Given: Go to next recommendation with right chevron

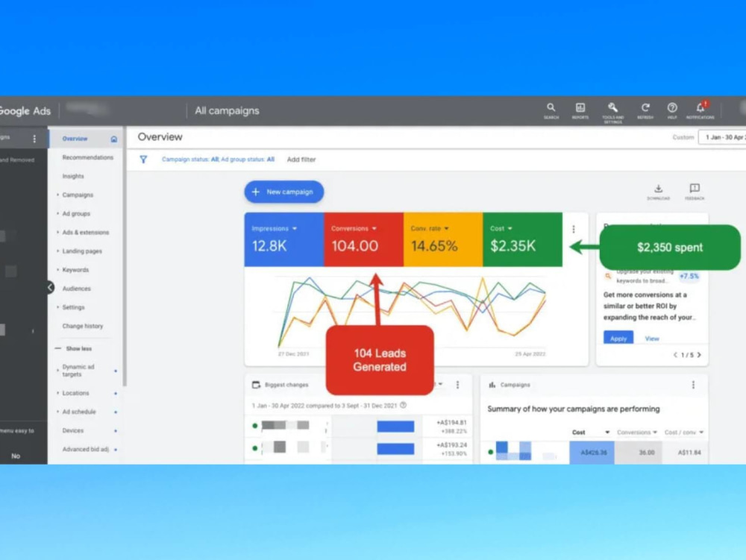Looking at the screenshot, I should pyautogui.click(x=699, y=355).
